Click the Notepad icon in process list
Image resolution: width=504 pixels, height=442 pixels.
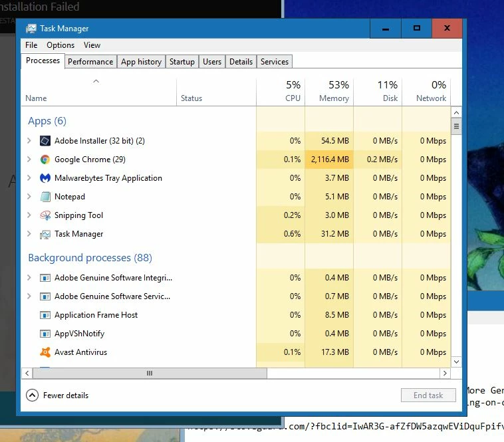(45, 197)
